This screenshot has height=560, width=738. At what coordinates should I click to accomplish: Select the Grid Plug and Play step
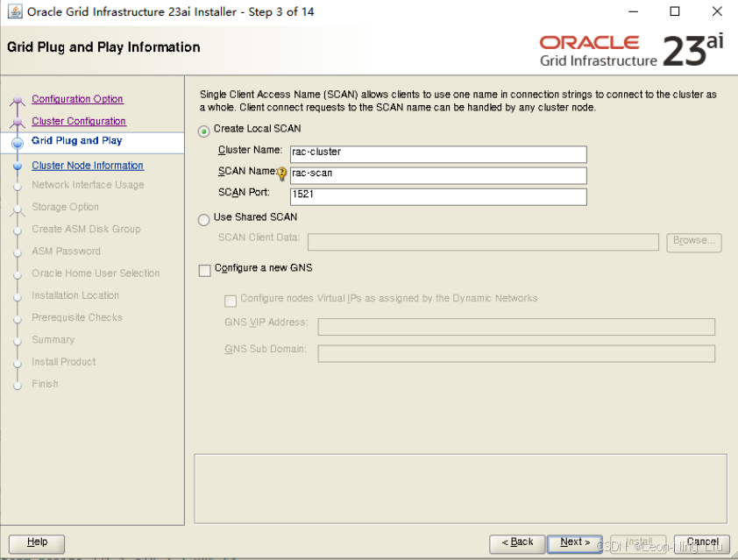coord(77,141)
